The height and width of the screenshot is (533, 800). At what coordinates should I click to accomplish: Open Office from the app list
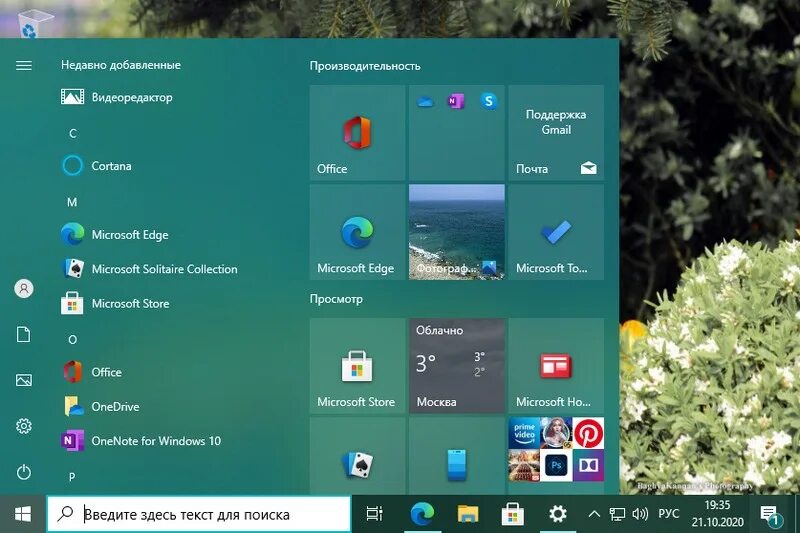(x=92, y=372)
